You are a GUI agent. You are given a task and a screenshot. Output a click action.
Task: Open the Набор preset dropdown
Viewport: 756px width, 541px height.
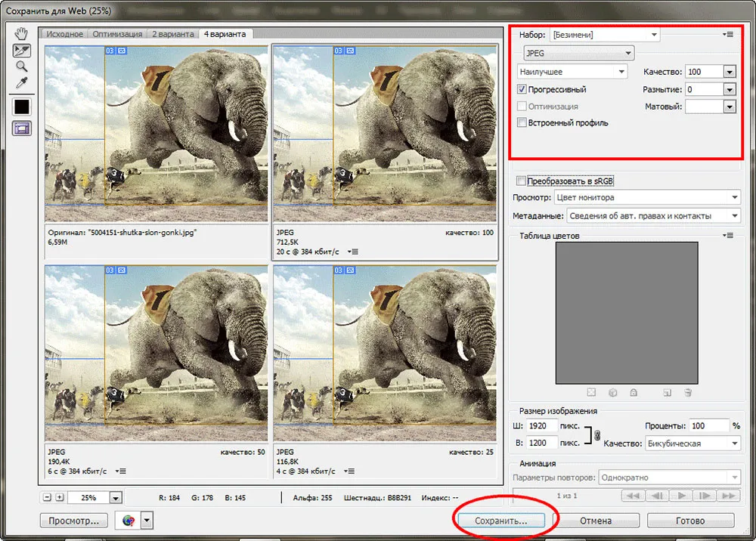point(605,35)
